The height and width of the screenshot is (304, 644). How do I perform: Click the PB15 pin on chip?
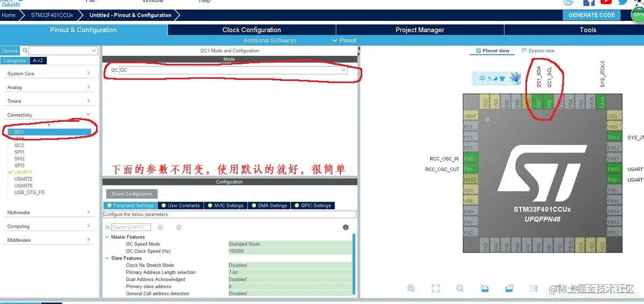(x=613, y=201)
